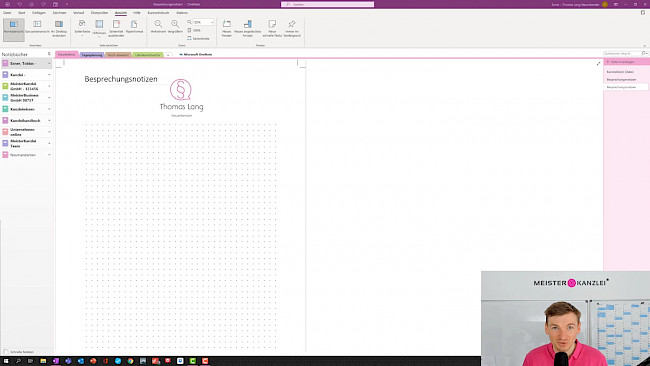Expand Kanzlei notebook chevron

click(x=49, y=75)
